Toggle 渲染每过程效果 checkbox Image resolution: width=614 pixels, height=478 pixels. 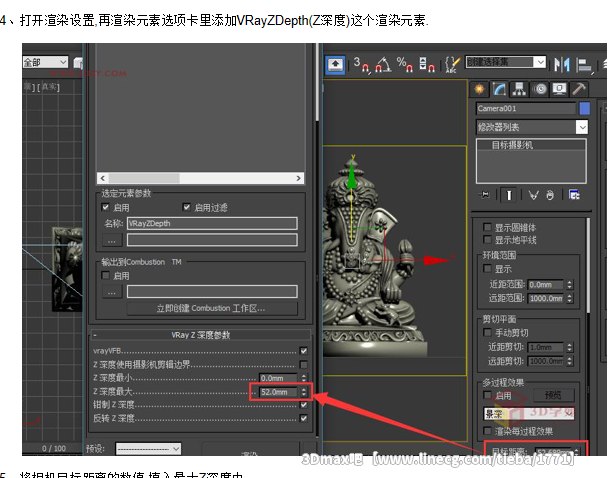pos(487,431)
